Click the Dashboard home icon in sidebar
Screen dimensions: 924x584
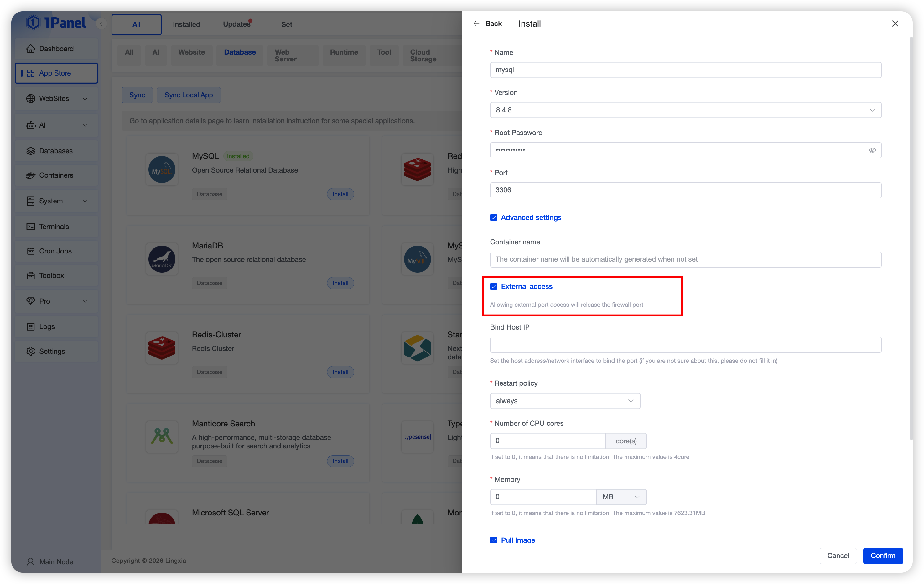click(31, 49)
